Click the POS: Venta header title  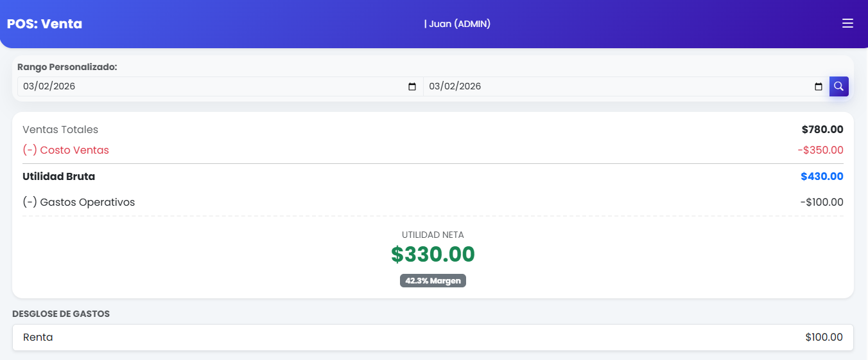pos(44,24)
